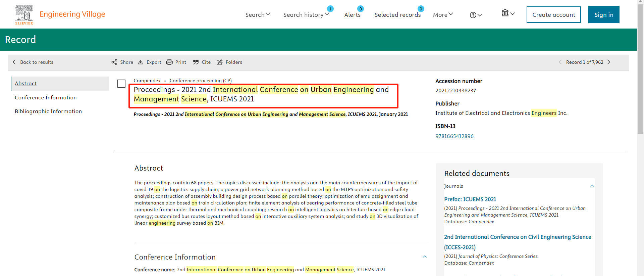This screenshot has height=276, width=644.
Task: Click the Publisher name text
Action: click(x=501, y=113)
